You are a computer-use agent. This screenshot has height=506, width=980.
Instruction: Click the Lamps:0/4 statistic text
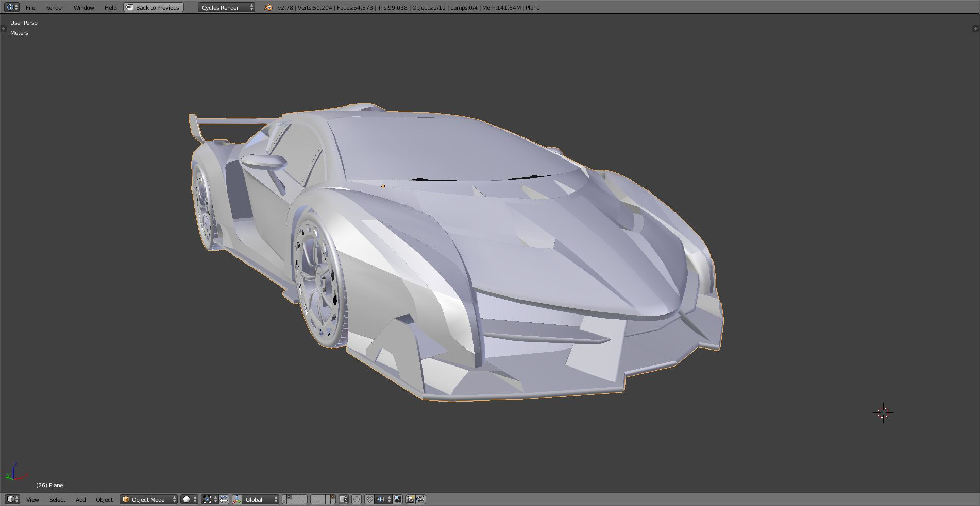(464, 7)
